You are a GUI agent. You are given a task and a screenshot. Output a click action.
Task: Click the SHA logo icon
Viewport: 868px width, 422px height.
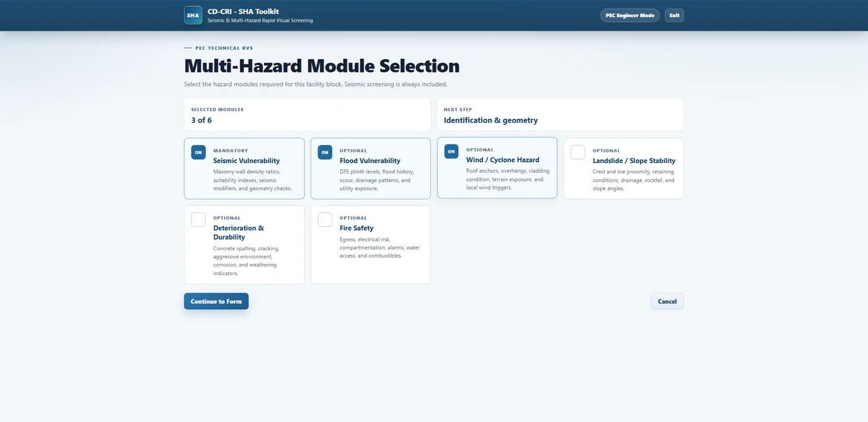pos(193,15)
